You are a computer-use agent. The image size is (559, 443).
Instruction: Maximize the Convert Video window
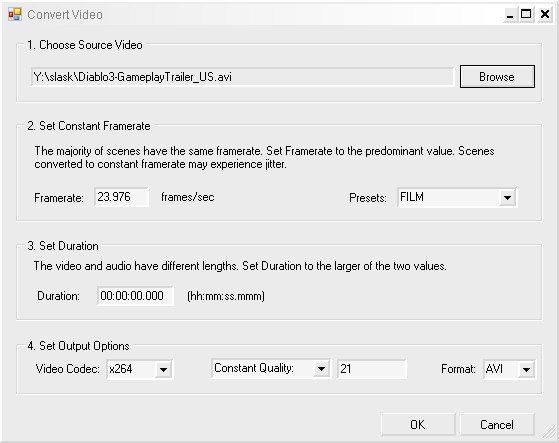click(x=526, y=15)
